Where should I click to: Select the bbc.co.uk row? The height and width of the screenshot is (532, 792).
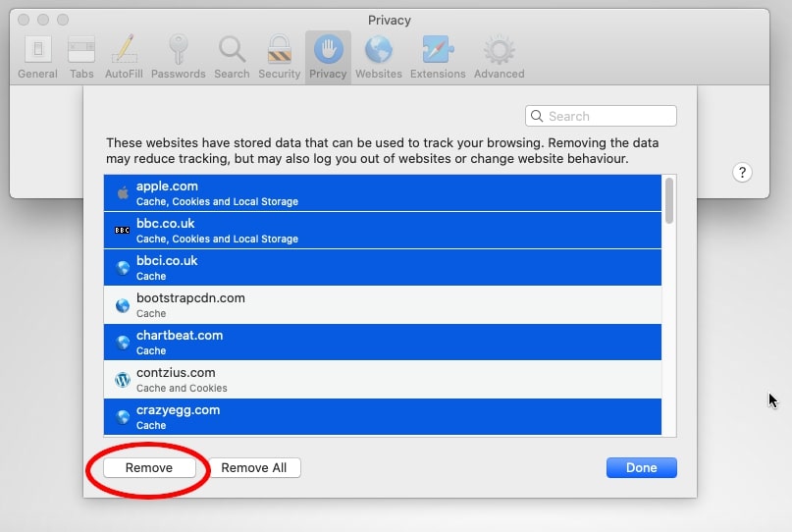[383, 231]
